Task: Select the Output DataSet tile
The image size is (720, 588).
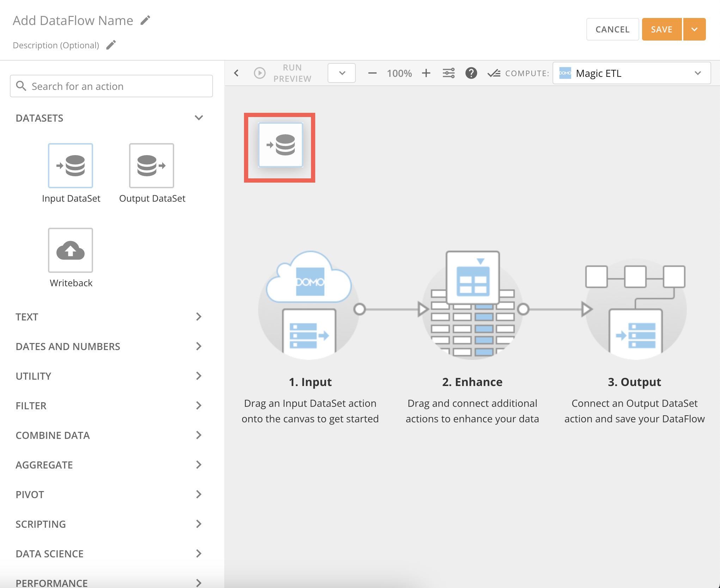Action: pos(151,166)
